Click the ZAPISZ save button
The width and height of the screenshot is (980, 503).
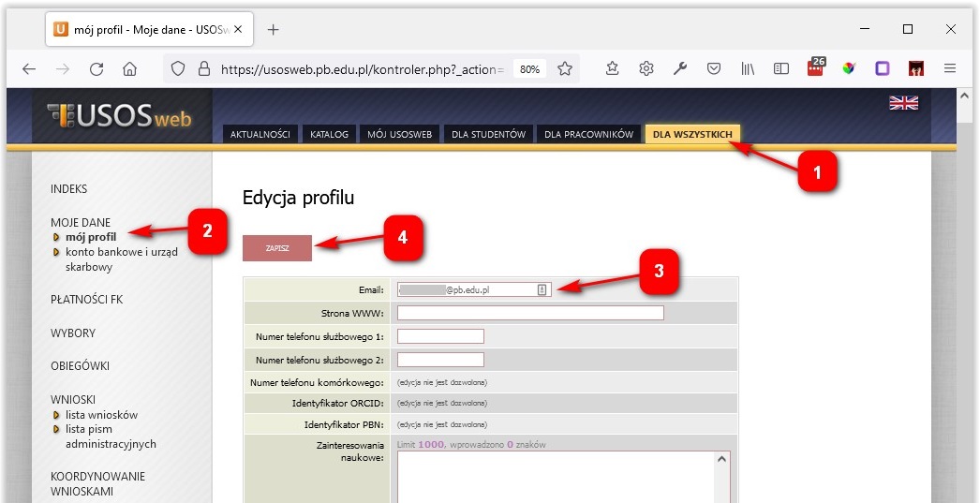[x=277, y=248]
